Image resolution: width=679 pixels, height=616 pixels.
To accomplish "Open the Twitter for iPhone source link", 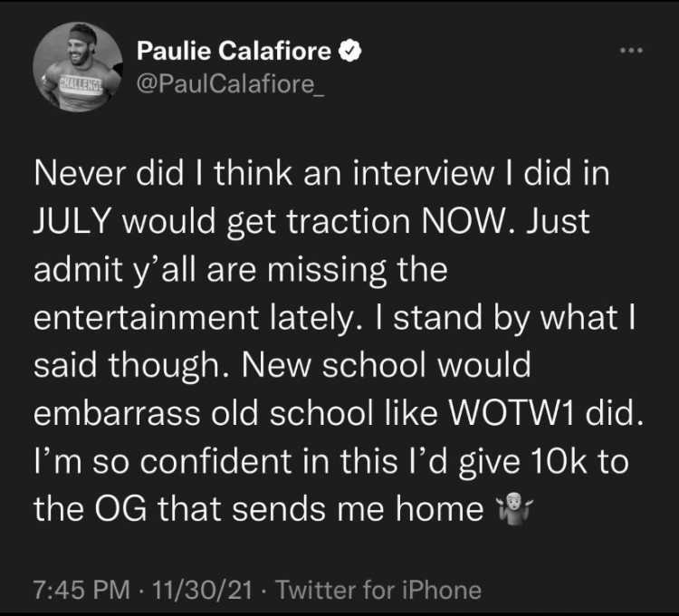I will coord(378,590).
